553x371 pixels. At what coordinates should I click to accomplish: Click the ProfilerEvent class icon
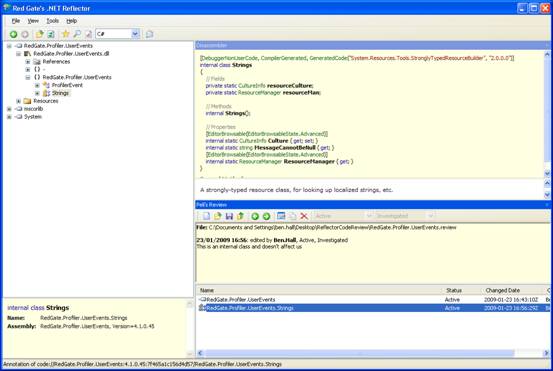pos(46,85)
